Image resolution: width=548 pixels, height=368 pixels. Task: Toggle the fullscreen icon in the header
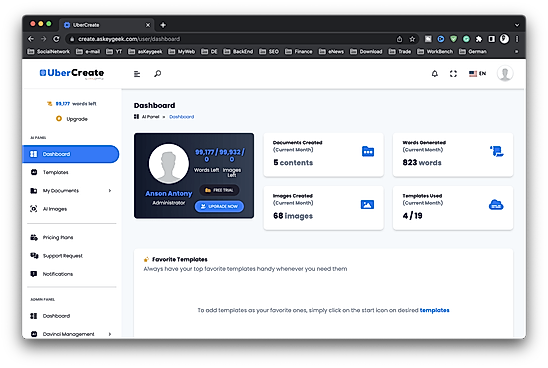coord(453,73)
